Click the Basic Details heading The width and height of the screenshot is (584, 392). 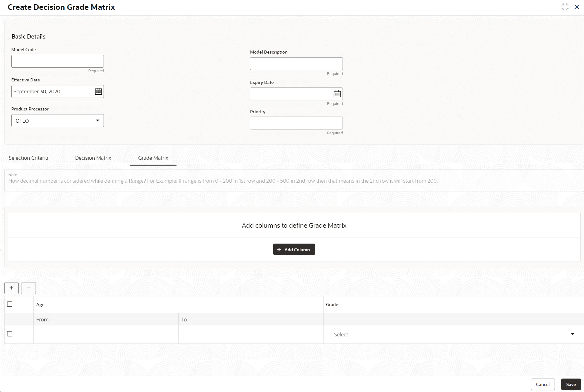[x=28, y=36]
